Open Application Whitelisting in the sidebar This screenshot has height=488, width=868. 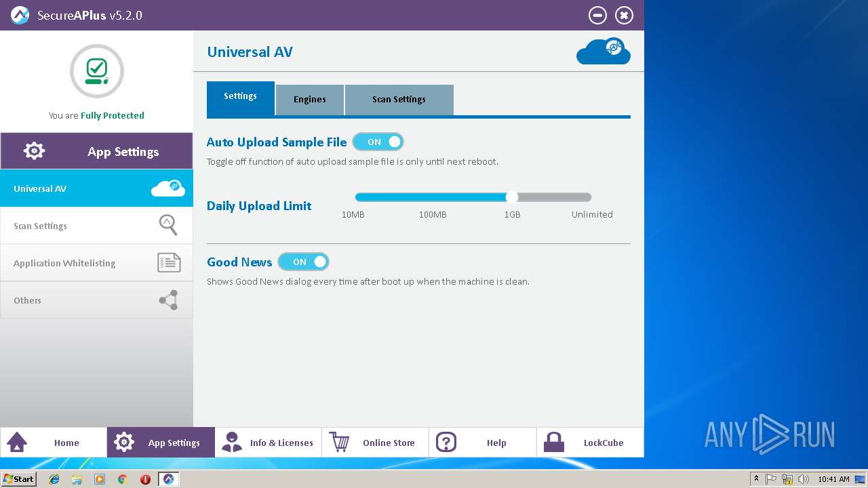96,263
